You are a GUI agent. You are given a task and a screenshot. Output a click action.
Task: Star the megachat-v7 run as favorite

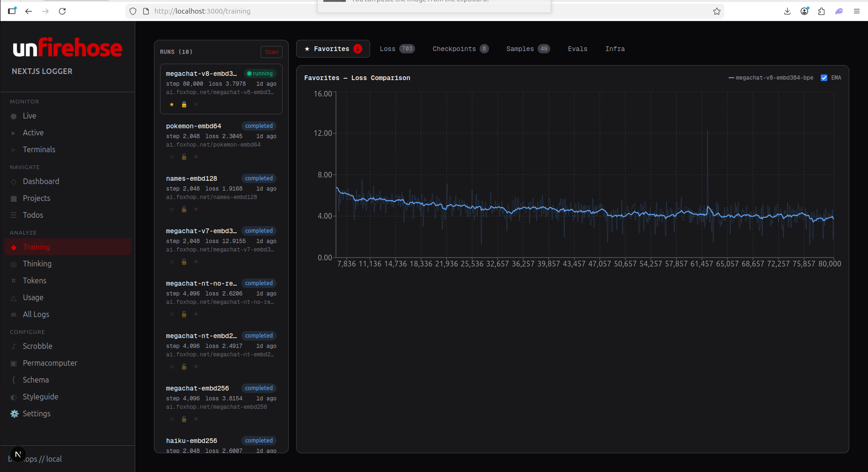(x=172, y=262)
